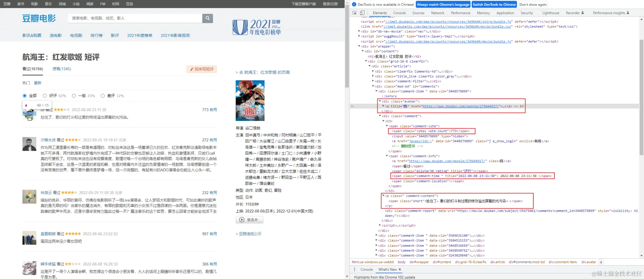
Task: Open the 去 航海王：红发歌姬 的页面 link
Action: pos(263,72)
